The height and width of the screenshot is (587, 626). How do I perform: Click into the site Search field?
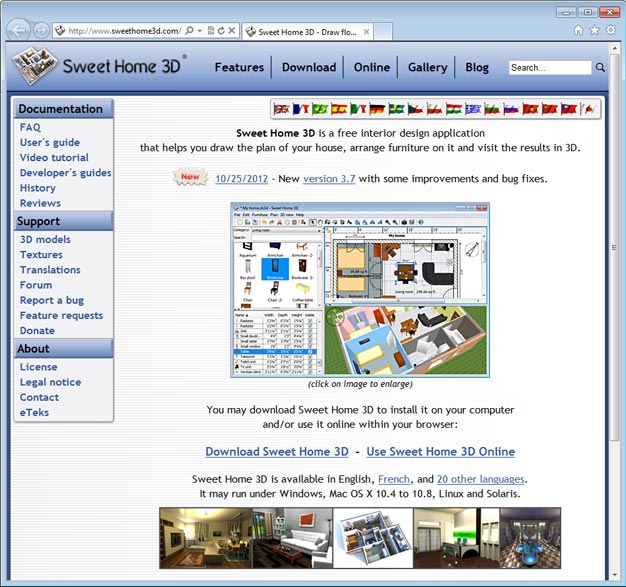click(550, 67)
